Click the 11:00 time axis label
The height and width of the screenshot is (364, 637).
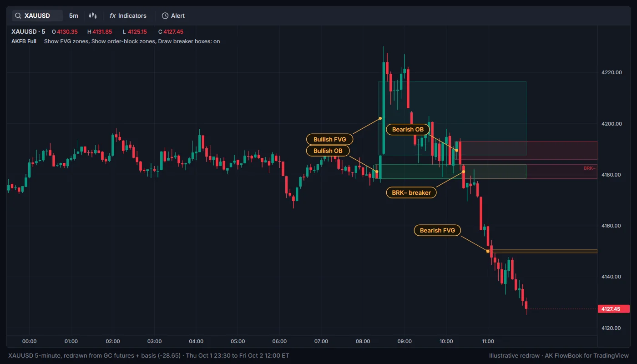click(488, 341)
